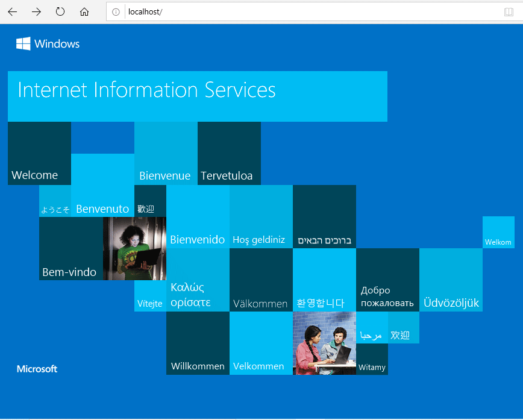Screen dimensions: 523x420
Task: Click the picture of people at the desk
Action: (324, 343)
